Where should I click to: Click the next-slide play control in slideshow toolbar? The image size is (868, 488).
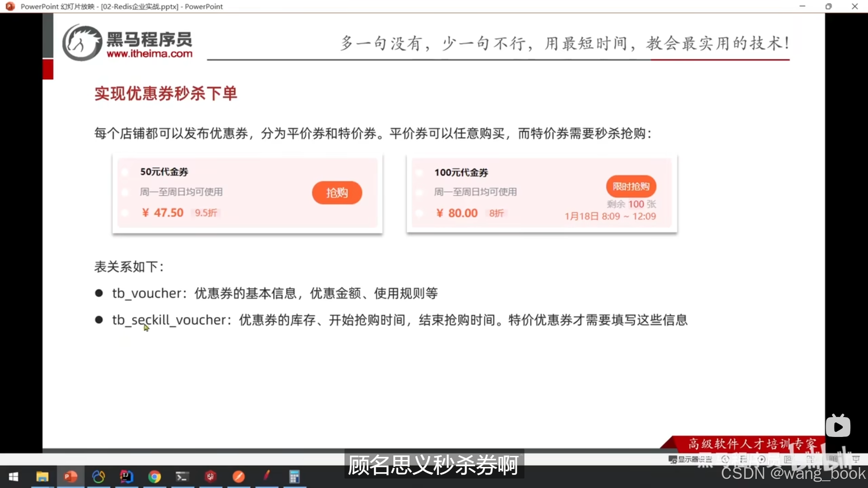click(x=763, y=460)
